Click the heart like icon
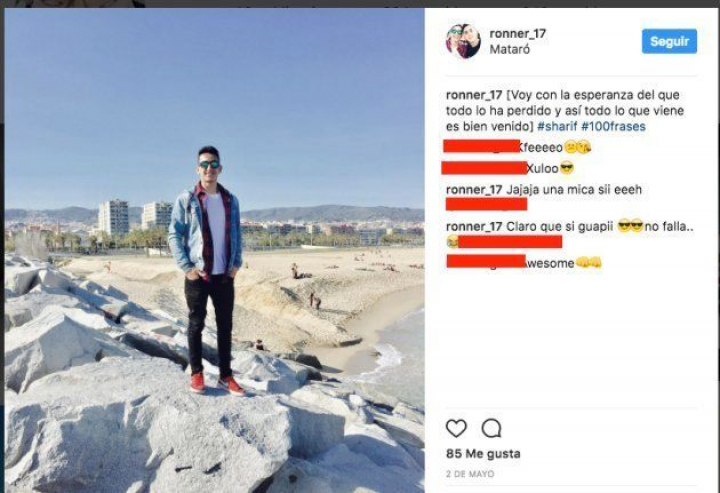 coord(456,428)
